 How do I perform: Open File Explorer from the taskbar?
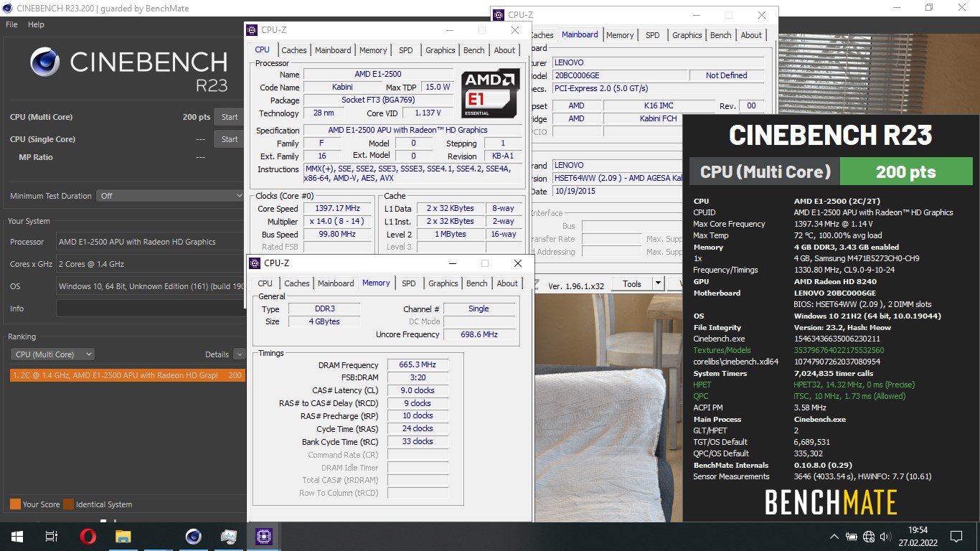123,536
